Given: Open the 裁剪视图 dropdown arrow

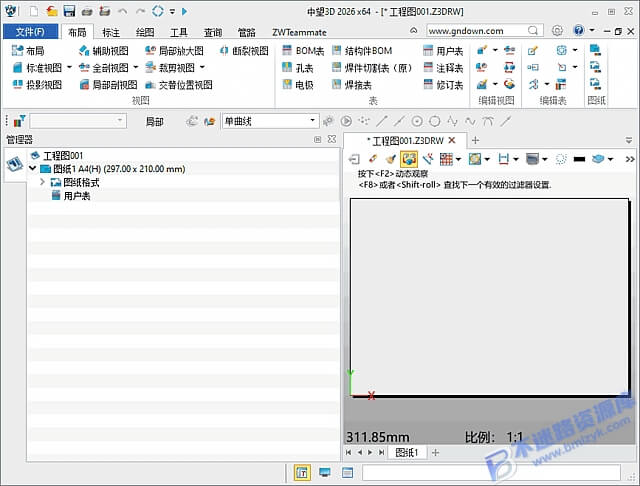Looking at the screenshot, I should tap(202, 67).
